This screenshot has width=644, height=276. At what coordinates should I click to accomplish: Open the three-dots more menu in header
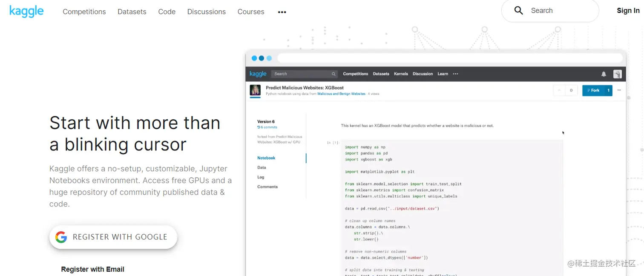point(282,12)
